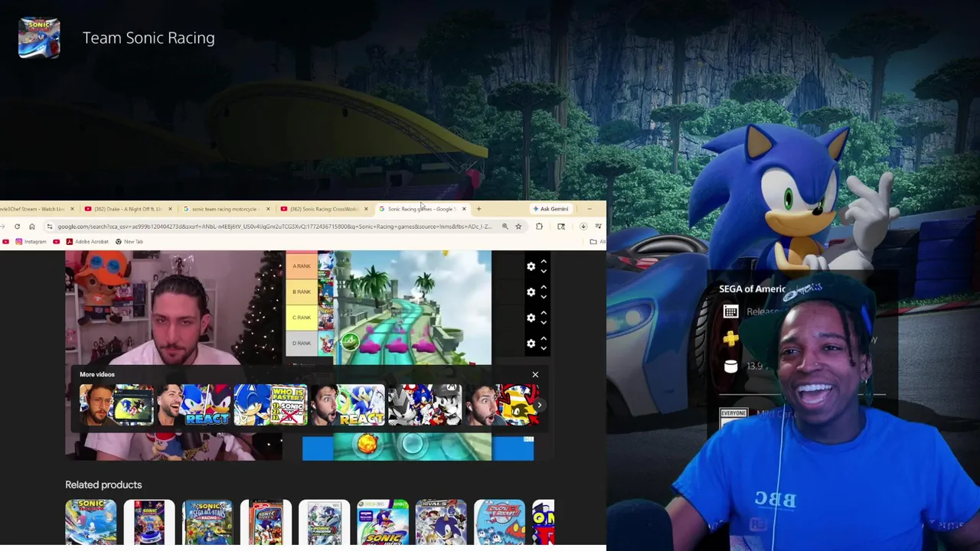Bookmark this page with the star icon

click(x=518, y=227)
